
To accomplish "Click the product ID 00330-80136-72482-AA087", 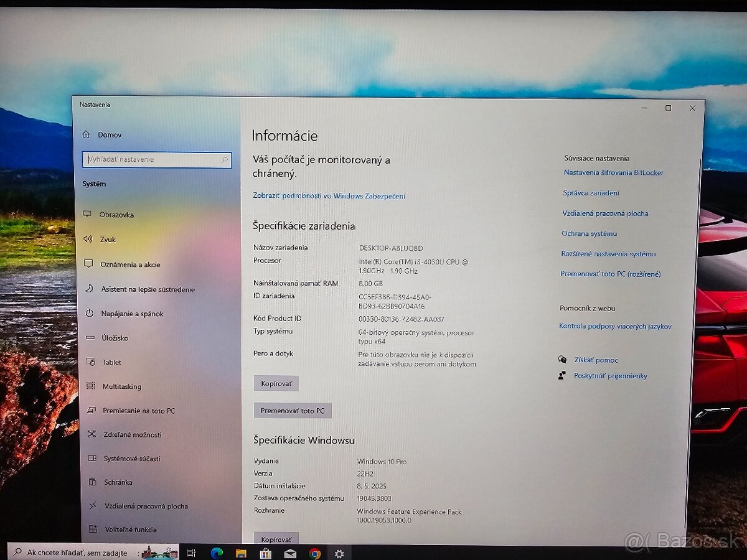I will click(x=402, y=319).
